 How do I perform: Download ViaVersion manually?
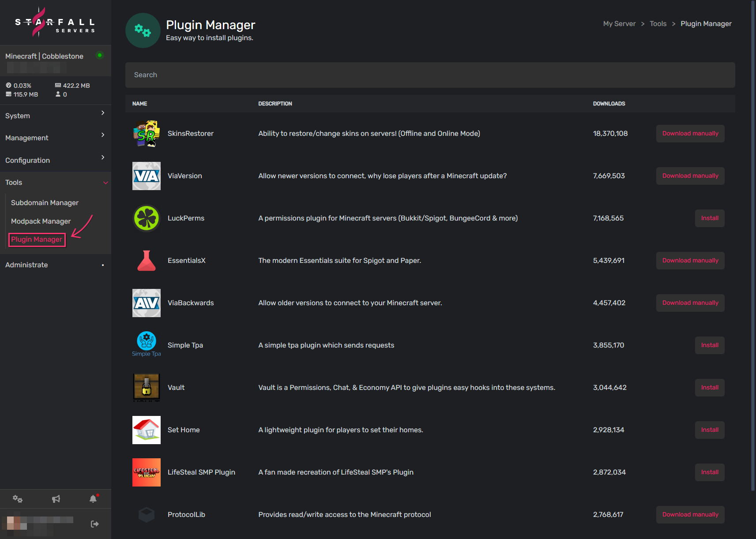[x=690, y=176]
